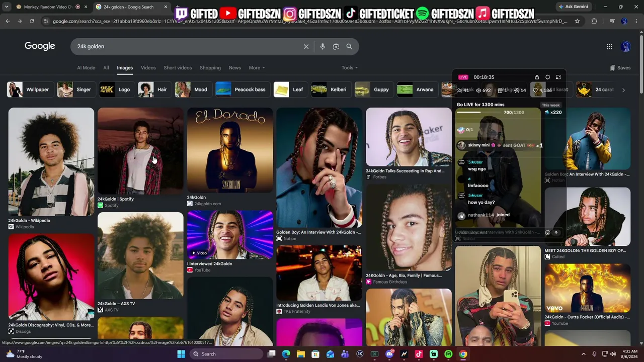Image resolution: width=644 pixels, height=362 pixels.
Task: Open Microsoft Edge from the taskbar
Action: pos(286,354)
